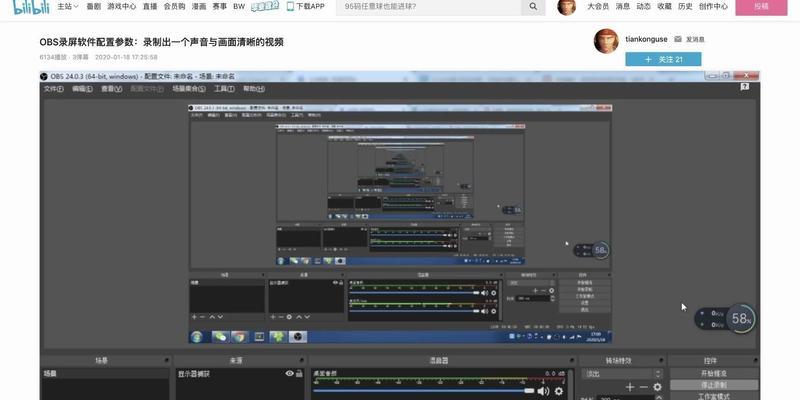Image resolution: width=800 pixels, height=400 pixels.
Task: Click the bilibili search input field
Action: 429,7
